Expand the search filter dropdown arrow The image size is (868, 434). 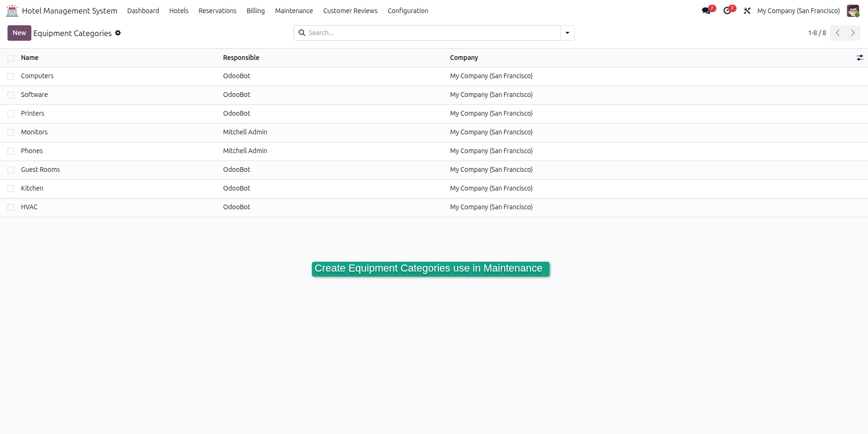point(567,33)
